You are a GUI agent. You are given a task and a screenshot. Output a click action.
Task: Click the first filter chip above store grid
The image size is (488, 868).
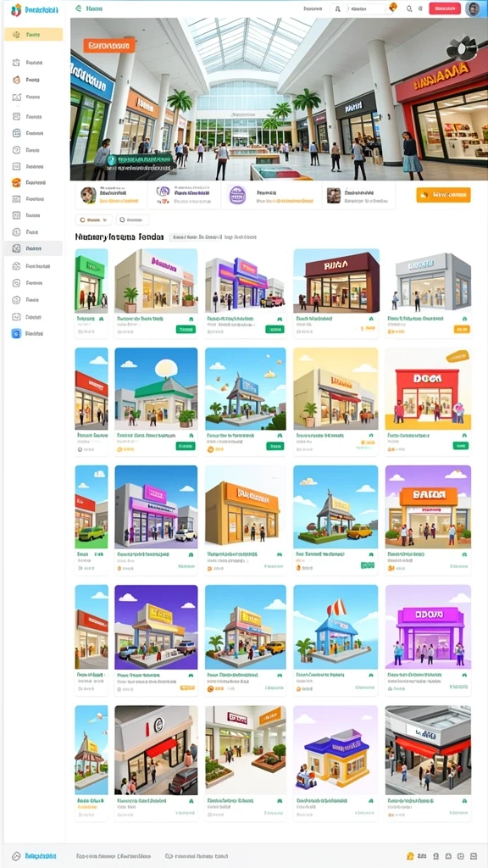(x=93, y=220)
